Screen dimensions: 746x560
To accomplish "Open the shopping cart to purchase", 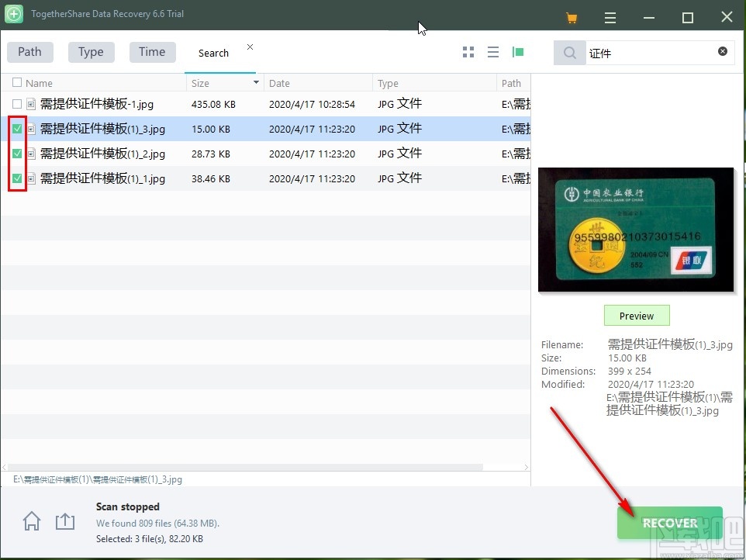I will pyautogui.click(x=571, y=16).
